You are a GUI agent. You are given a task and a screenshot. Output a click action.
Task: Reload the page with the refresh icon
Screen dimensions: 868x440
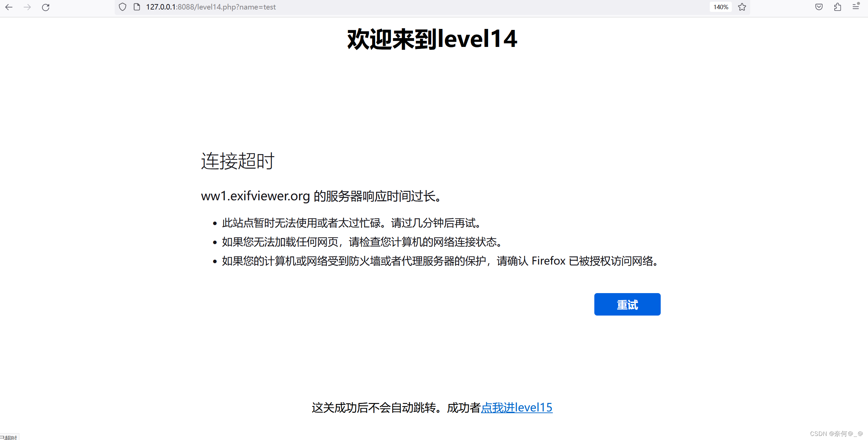(46, 7)
